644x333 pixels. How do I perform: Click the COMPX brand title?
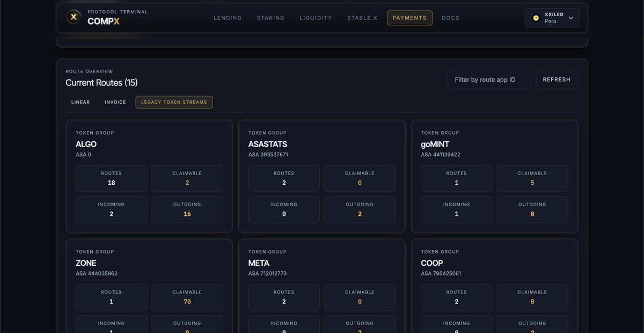click(x=104, y=21)
